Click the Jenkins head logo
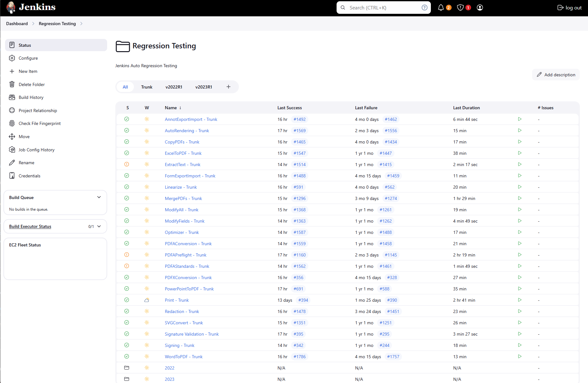 (x=11, y=7)
